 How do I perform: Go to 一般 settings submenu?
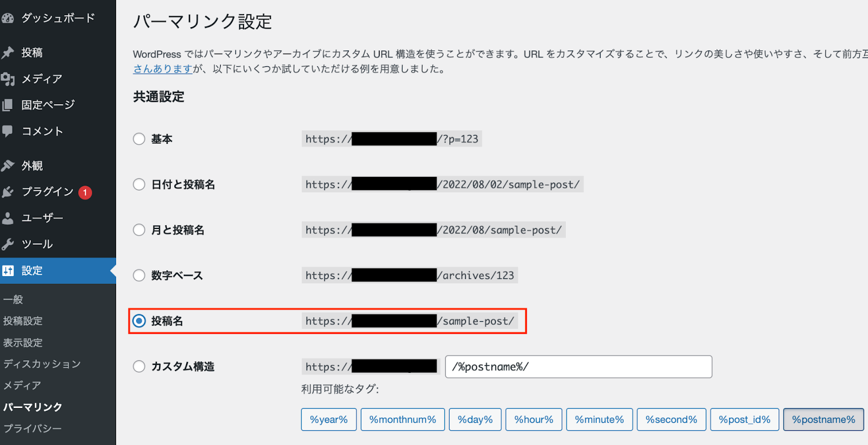(13, 300)
